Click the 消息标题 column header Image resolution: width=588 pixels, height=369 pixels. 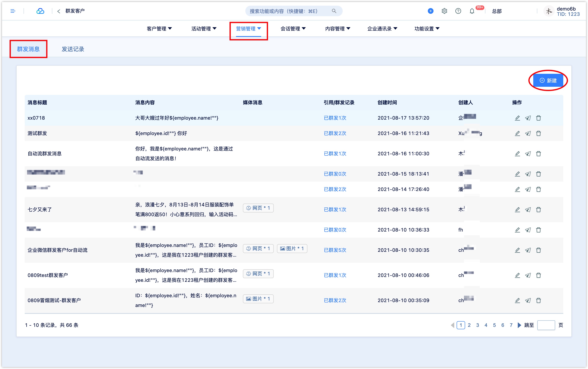pos(37,103)
